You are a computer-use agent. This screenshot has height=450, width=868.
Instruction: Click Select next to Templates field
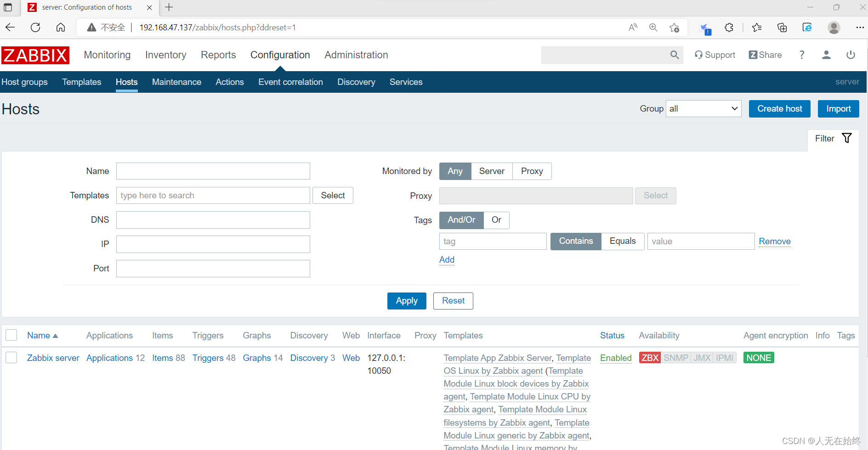tap(333, 196)
